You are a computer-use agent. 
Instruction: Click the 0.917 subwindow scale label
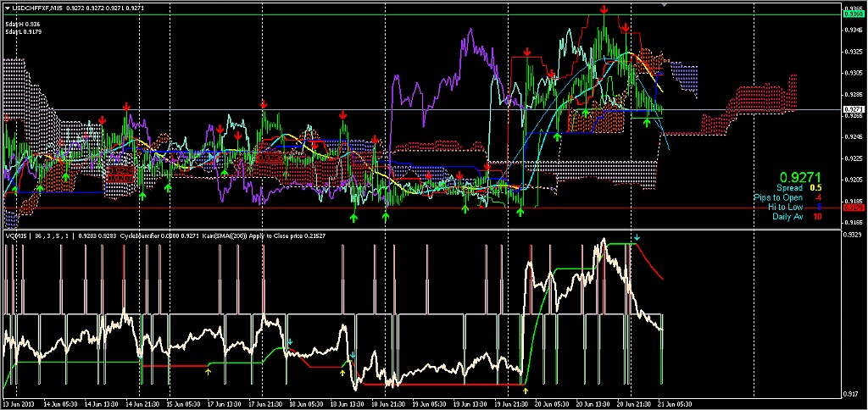click(849, 394)
